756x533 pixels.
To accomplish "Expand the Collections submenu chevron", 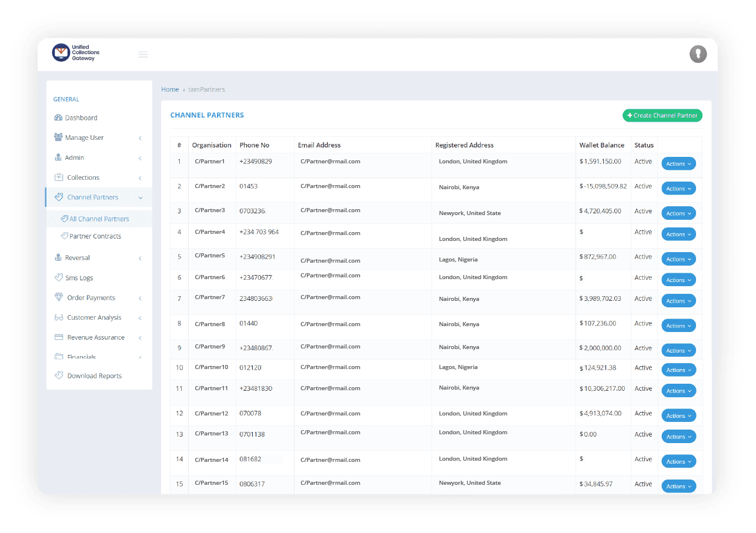I will pyautogui.click(x=140, y=178).
